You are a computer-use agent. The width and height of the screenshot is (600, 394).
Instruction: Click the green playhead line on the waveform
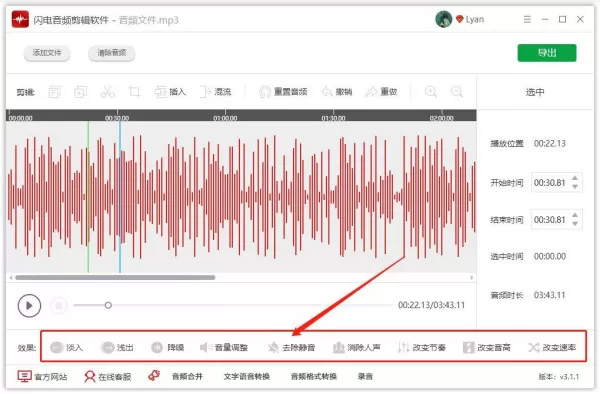[88, 197]
